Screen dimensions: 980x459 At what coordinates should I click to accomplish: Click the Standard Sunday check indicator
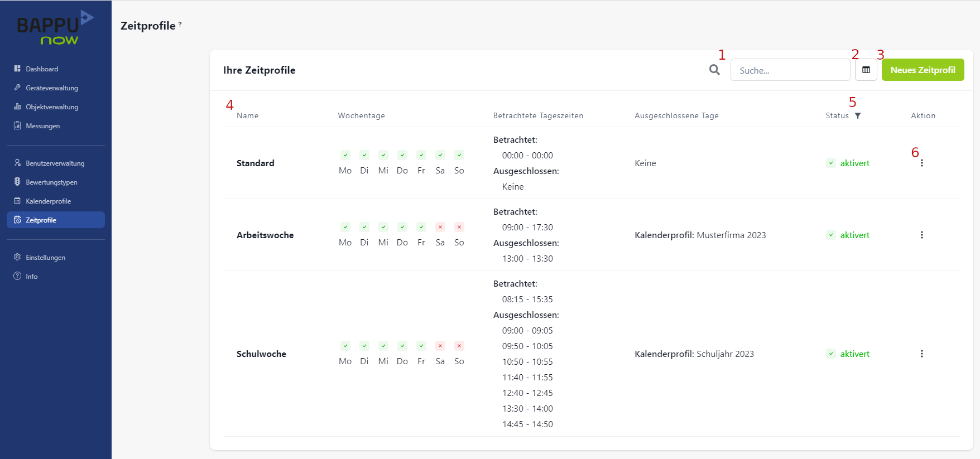point(459,155)
